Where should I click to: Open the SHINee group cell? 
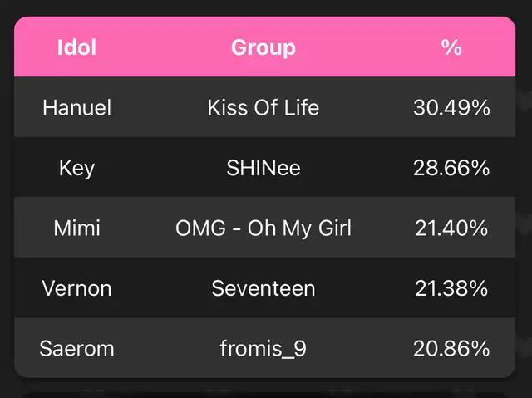[264, 168]
